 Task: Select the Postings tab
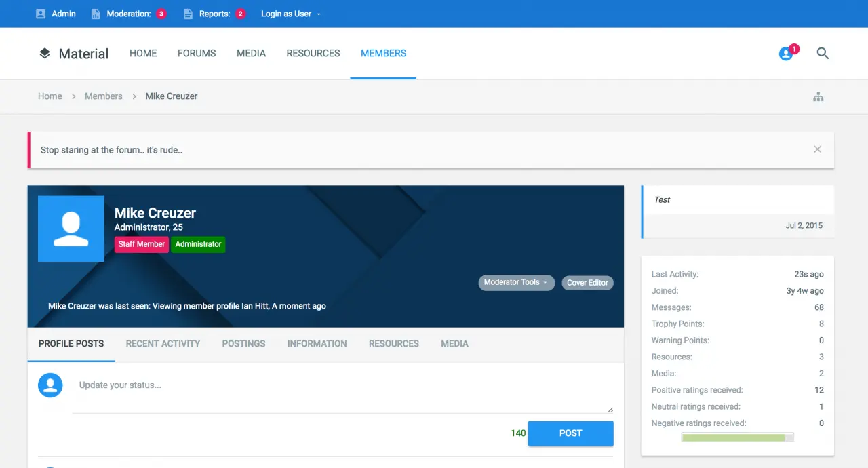click(243, 344)
